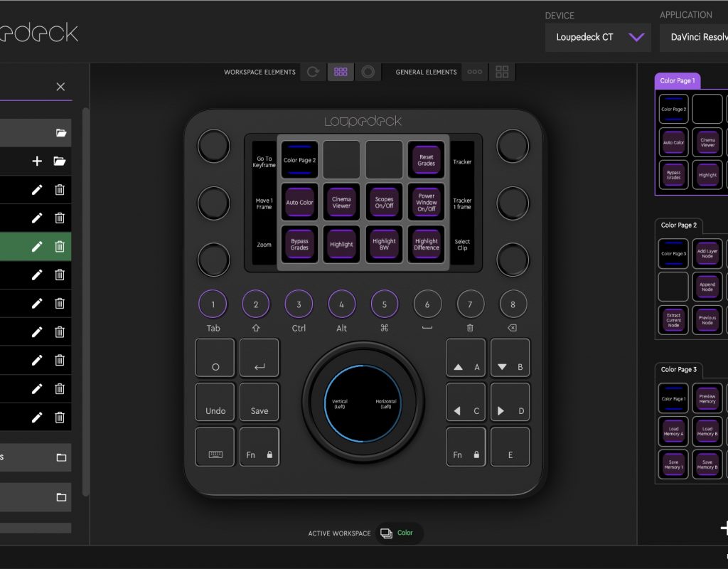Click the Scopes On/Off touch button
This screenshot has width=728, height=569.
(x=384, y=202)
